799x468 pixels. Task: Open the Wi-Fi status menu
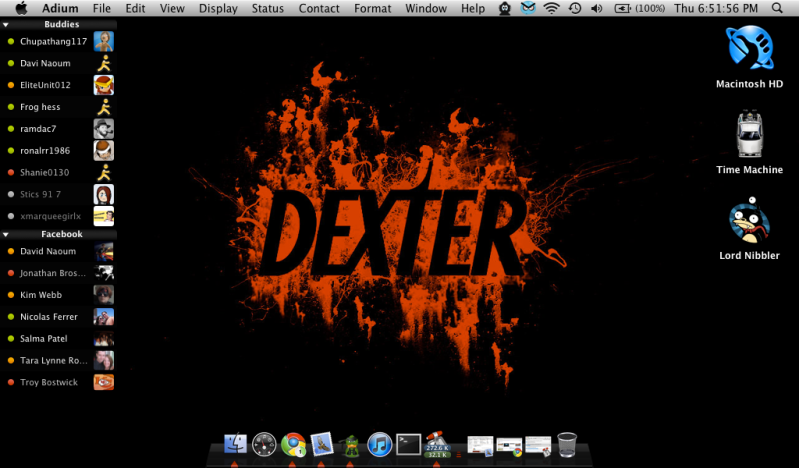(x=551, y=8)
